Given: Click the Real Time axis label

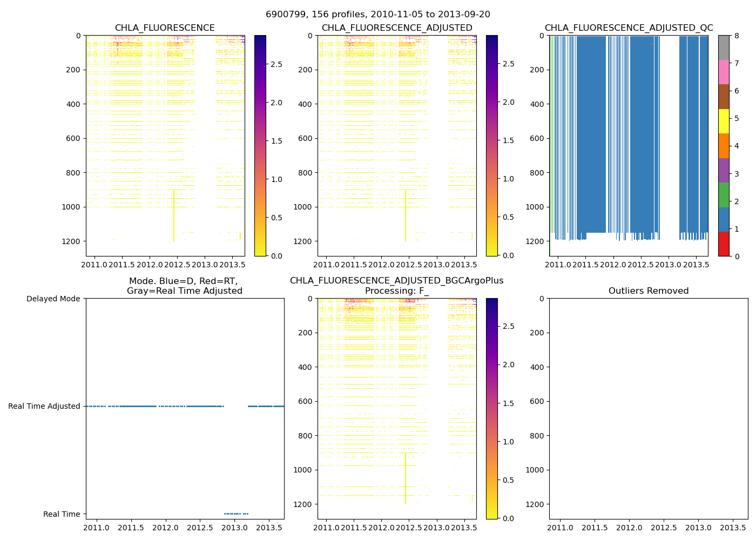Looking at the screenshot, I should click(62, 514).
